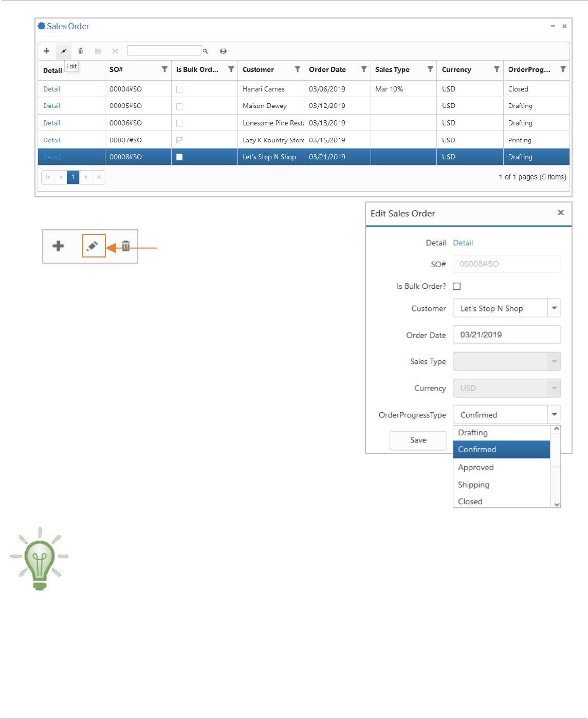588x719 pixels.
Task: Open Detail link for order 00006#SO
Action: click(51, 123)
